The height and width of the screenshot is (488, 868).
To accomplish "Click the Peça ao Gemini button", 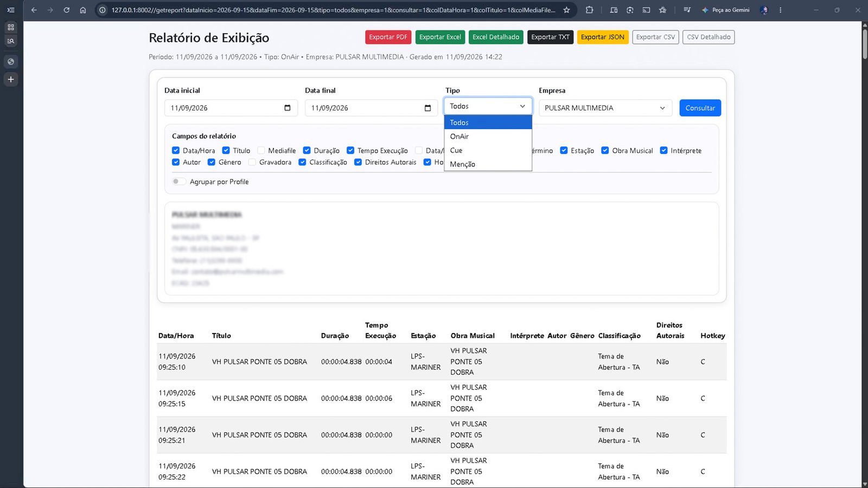I will coord(726,10).
